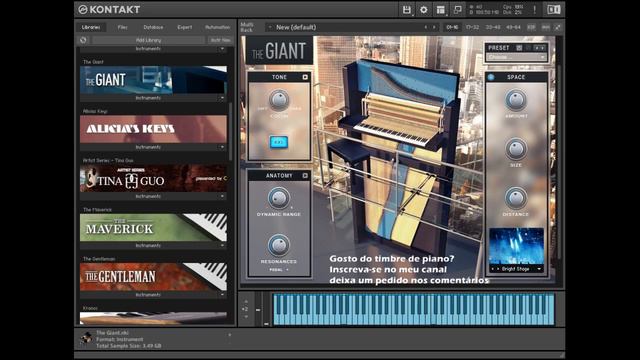The width and height of the screenshot is (640, 360).
Task: Select Alicia's Keys library banner
Action: click(x=153, y=129)
